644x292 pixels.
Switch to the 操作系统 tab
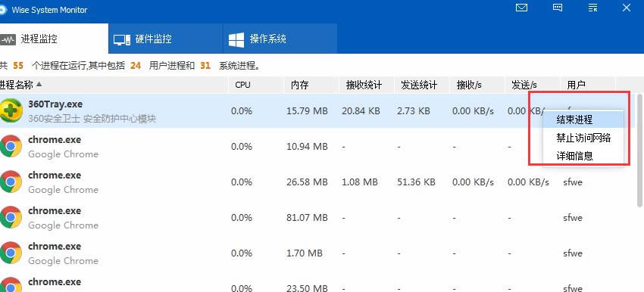tap(280, 39)
